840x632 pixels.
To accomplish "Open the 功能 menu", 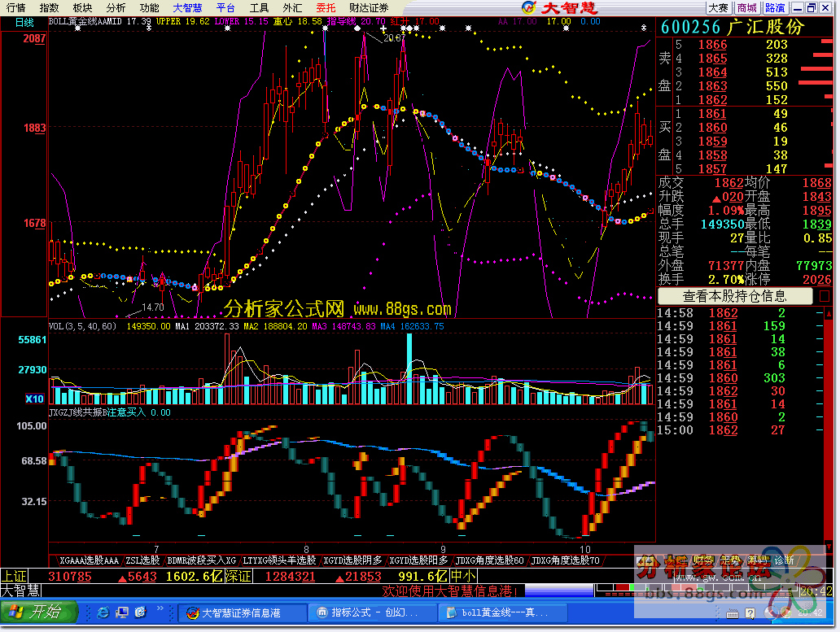I will (149, 7).
